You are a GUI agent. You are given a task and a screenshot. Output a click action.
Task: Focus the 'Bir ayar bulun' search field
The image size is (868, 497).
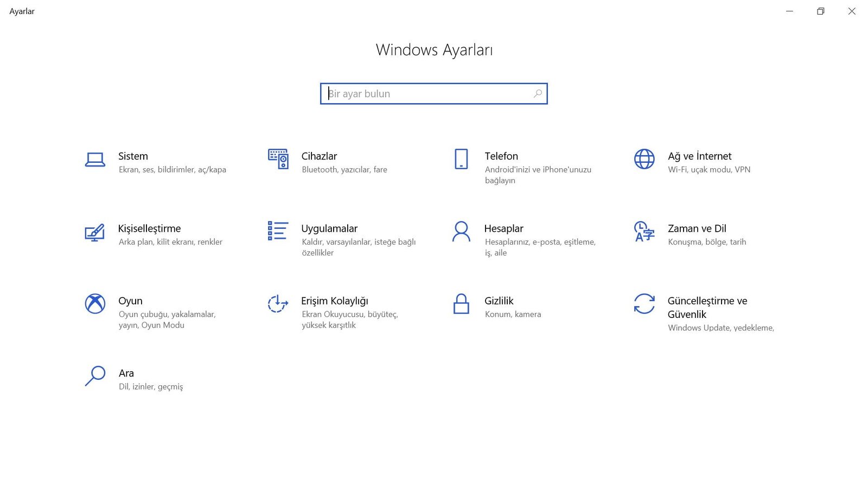(429, 94)
